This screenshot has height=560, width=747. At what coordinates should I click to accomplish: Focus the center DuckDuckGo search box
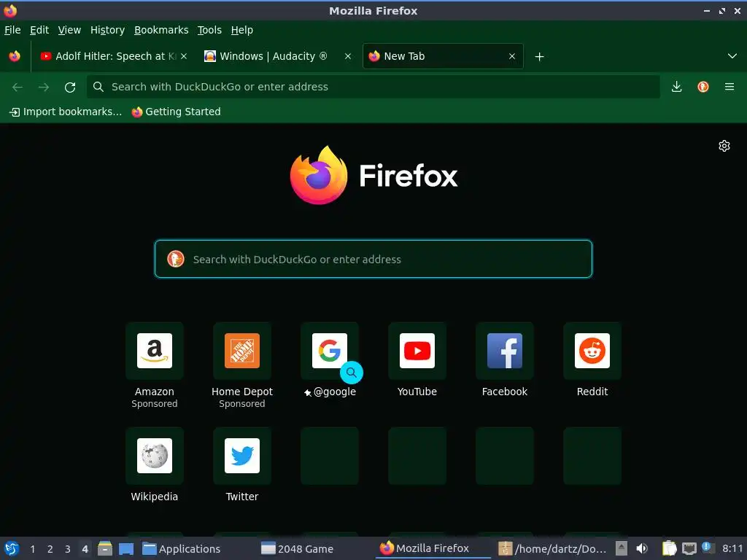(x=373, y=259)
